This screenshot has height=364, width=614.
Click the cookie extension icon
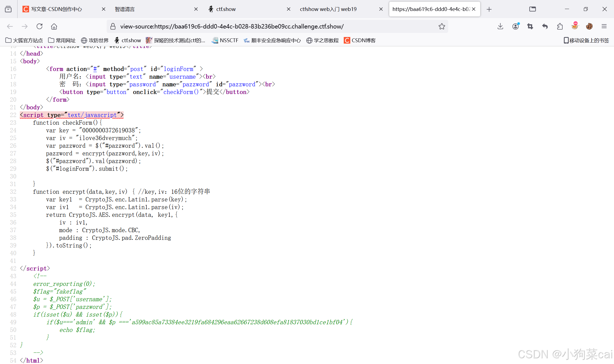tap(589, 26)
